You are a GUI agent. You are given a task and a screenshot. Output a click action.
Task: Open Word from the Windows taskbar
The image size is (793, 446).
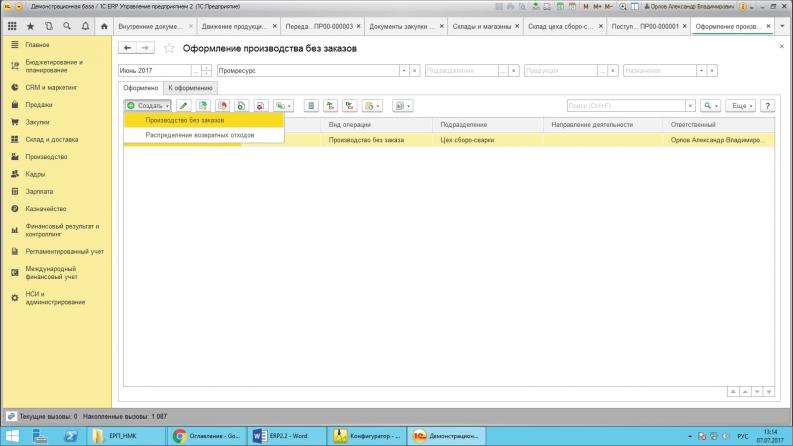[286, 436]
